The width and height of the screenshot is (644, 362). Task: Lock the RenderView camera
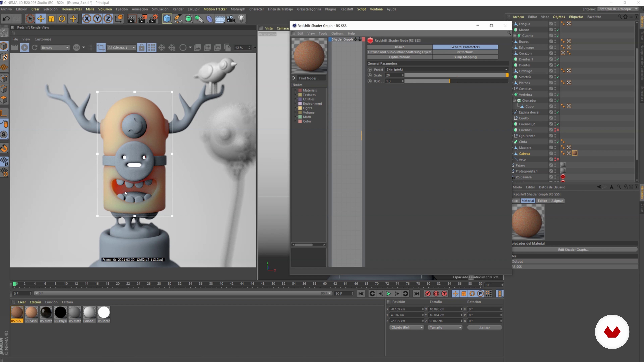(142, 47)
